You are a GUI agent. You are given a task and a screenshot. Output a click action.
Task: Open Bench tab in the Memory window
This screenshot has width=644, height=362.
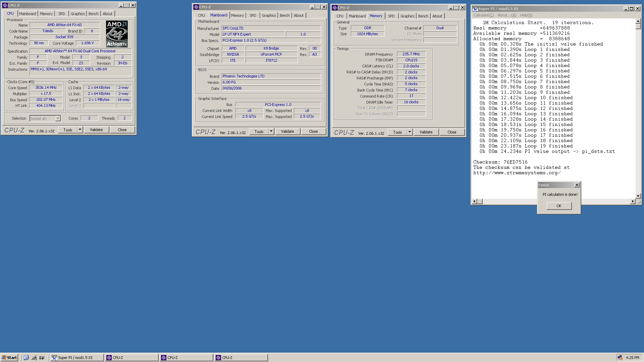click(x=423, y=16)
